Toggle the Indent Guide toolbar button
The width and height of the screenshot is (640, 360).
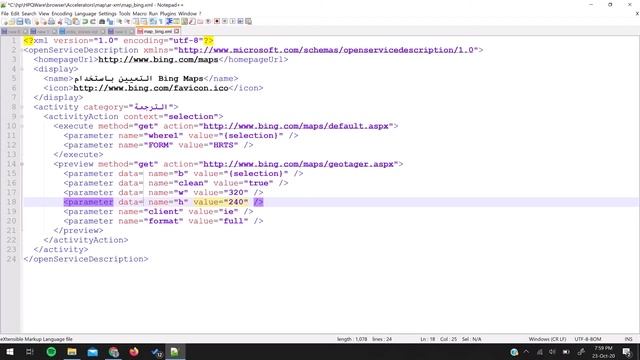pos(169,21)
